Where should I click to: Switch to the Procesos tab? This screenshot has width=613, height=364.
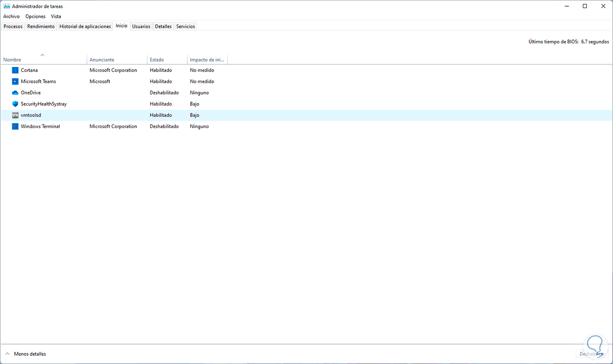[13, 26]
